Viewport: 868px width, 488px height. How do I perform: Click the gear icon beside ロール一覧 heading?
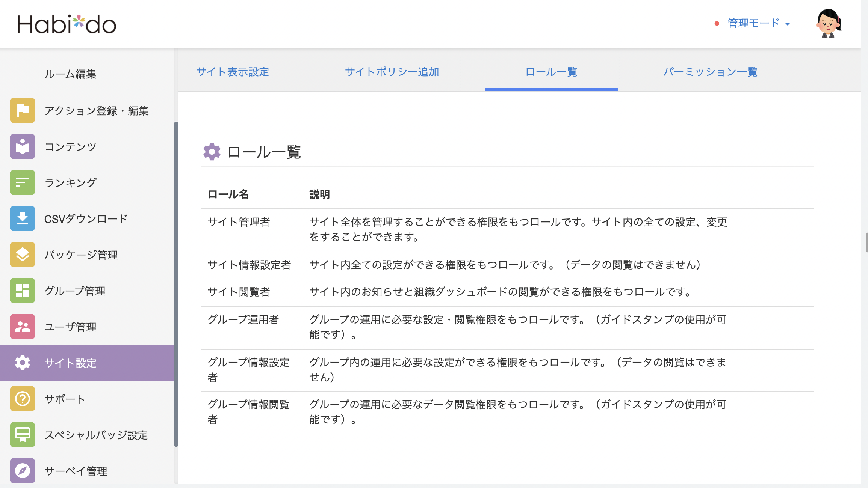click(x=212, y=152)
